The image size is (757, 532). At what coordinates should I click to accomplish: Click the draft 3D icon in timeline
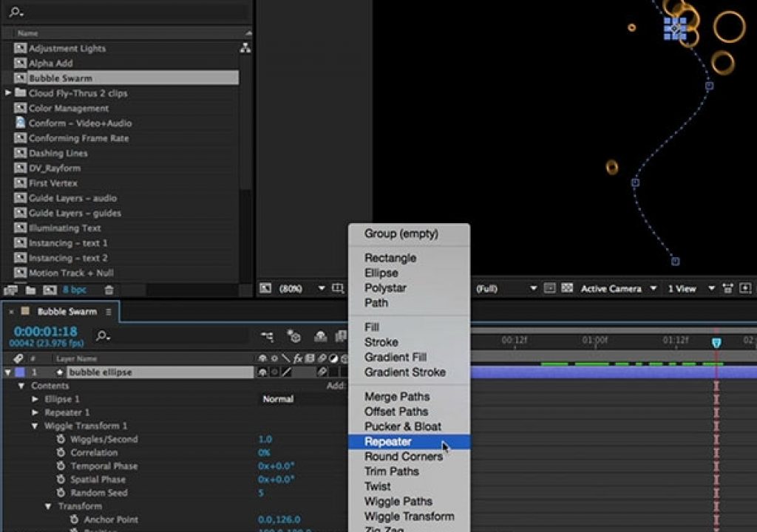(x=293, y=335)
